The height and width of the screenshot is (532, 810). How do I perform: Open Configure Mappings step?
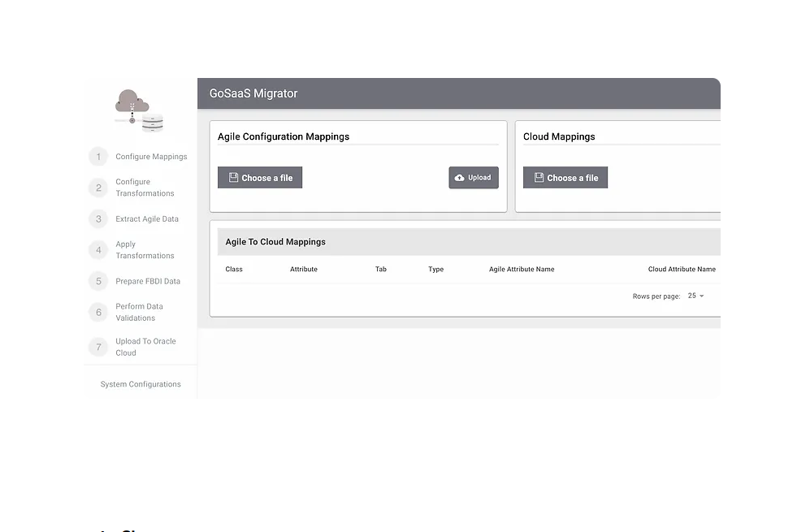coord(151,157)
